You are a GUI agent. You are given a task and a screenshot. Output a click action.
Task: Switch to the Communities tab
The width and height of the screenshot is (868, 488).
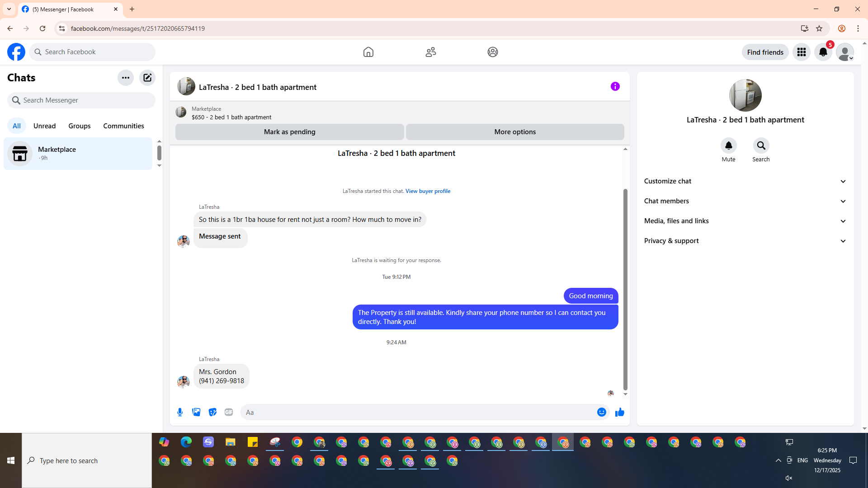click(x=123, y=126)
